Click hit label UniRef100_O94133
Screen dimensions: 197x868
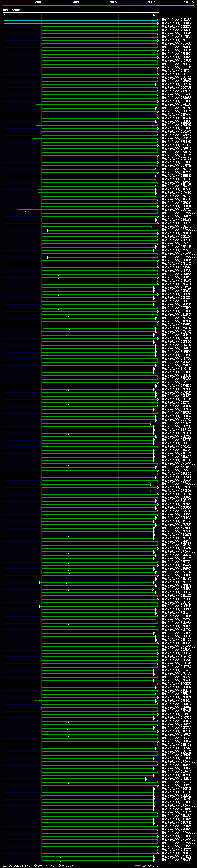click(x=177, y=104)
